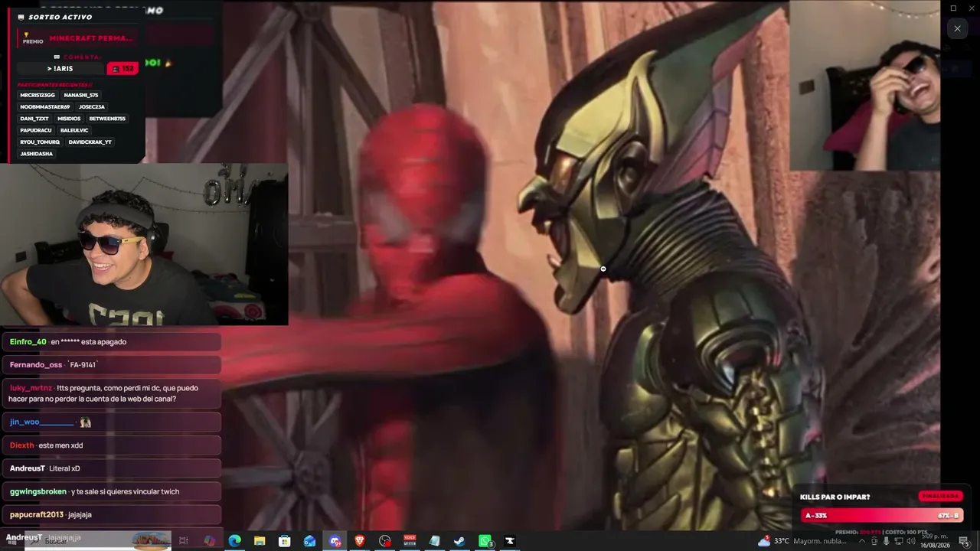Open the light-blue notepad app on the taskbar
The width and height of the screenshot is (980, 551).
coord(435,541)
